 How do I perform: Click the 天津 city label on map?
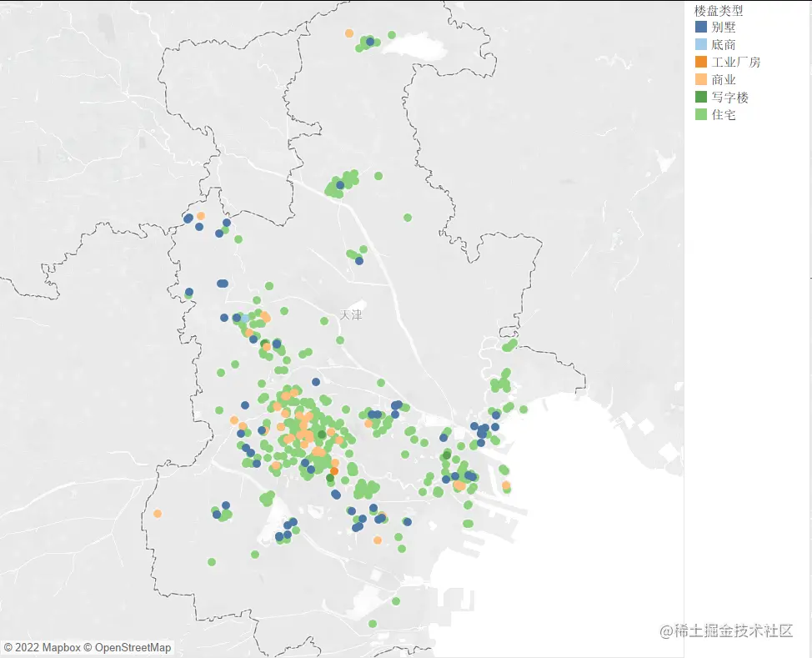click(351, 314)
